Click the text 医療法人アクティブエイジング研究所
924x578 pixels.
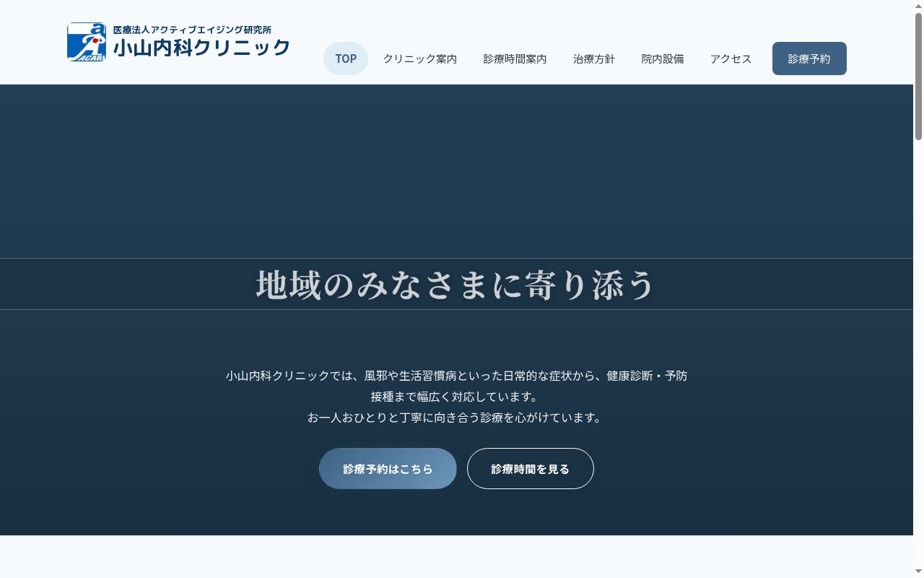(192, 30)
